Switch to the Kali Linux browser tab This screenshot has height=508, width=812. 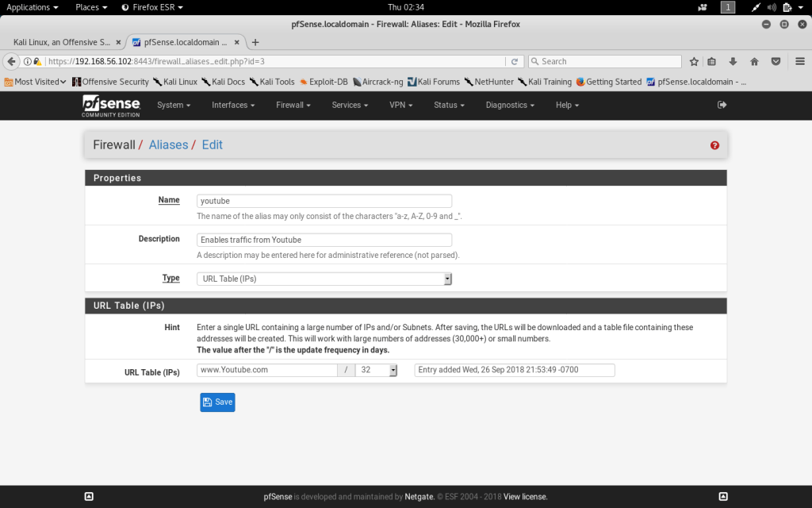[62, 42]
